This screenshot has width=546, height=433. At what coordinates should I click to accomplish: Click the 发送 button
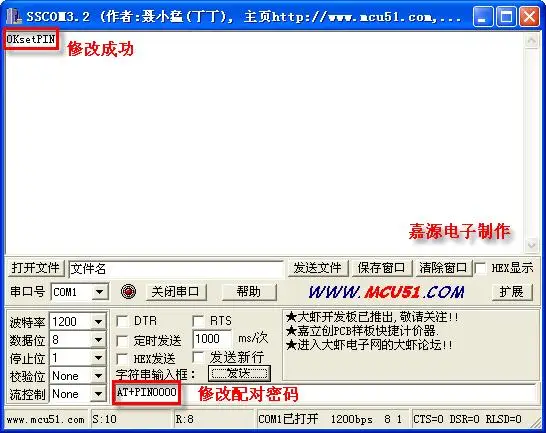(239, 373)
